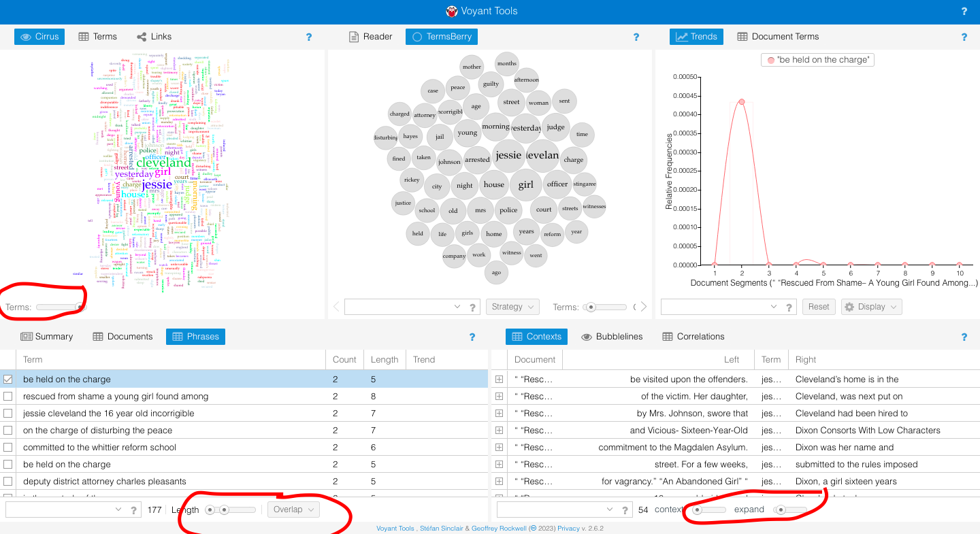Expand context row 'and Vicious- Sixteen-Year-Old'
This screenshot has height=534, width=980.
tap(499, 431)
